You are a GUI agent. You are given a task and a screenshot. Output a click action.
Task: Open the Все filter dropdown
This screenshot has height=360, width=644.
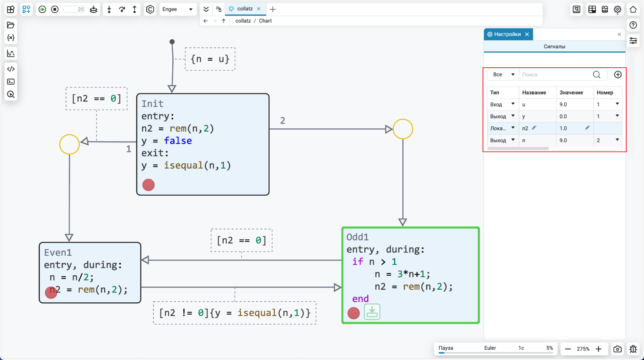point(503,74)
